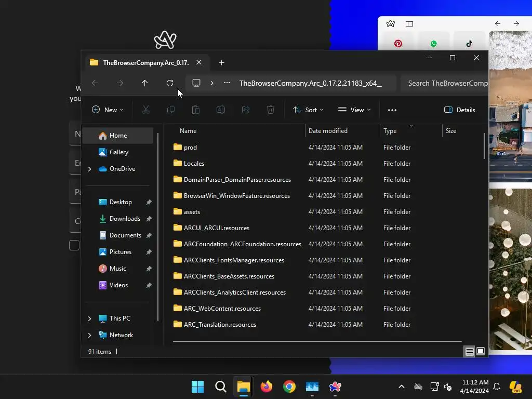Open Google Chrome from the taskbar
The image size is (532, 399).
289,387
